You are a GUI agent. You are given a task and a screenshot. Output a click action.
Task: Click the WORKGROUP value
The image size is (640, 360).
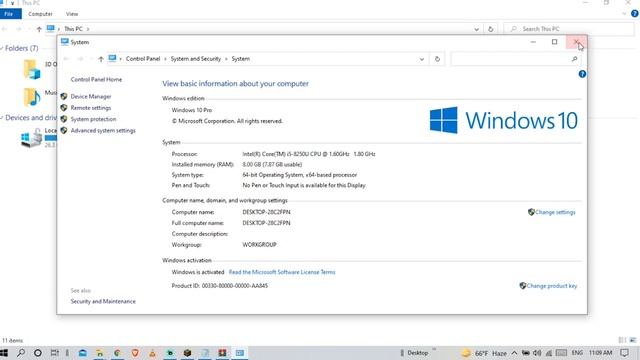click(x=259, y=244)
